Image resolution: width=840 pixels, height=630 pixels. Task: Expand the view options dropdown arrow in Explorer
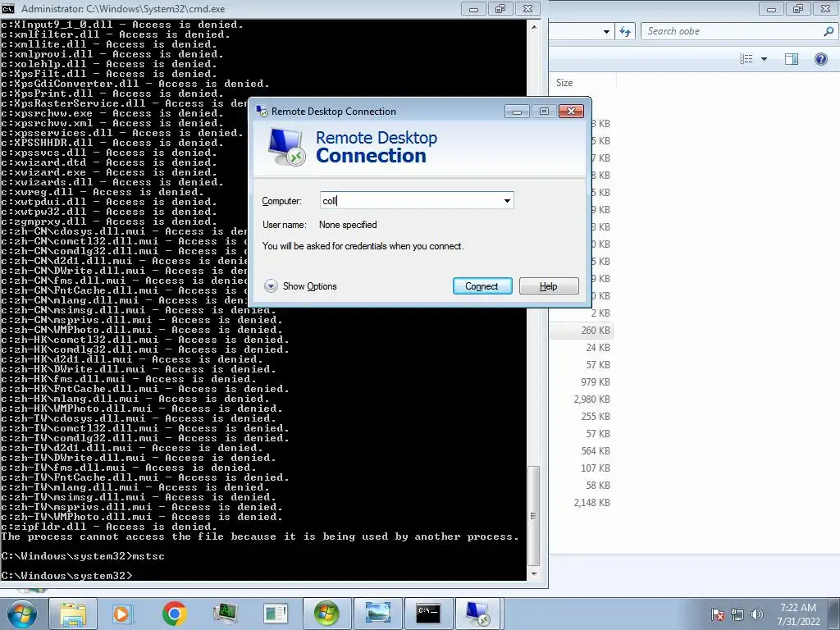(x=764, y=59)
